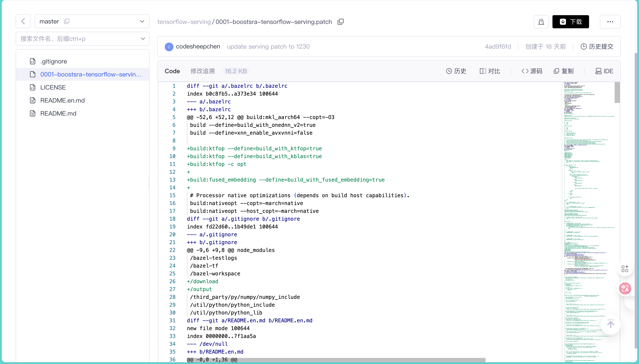Click the alarm report icon button

541,22
